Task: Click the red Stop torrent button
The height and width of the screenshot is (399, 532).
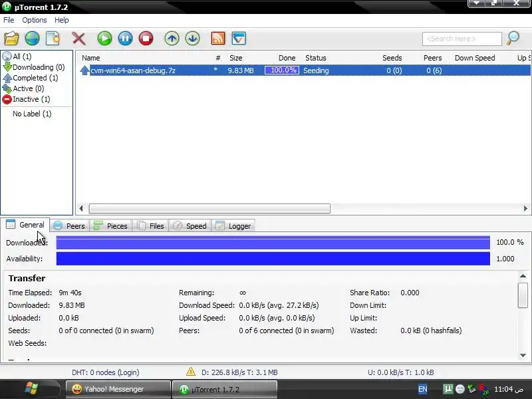Action: pyautogui.click(x=146, y=39)
